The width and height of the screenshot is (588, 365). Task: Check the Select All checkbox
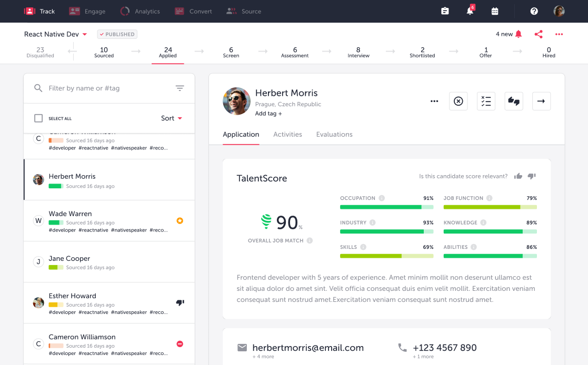tap(38, 118)
